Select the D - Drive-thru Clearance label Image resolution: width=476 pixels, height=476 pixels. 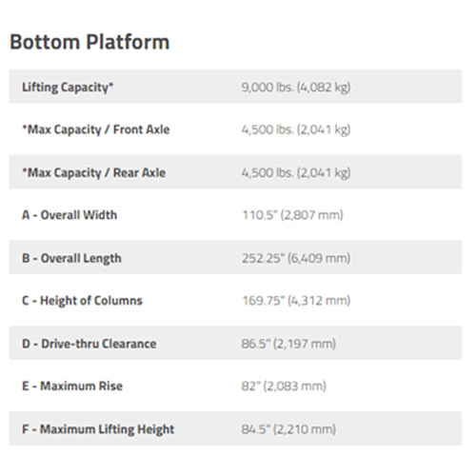[x=89, y=344]
